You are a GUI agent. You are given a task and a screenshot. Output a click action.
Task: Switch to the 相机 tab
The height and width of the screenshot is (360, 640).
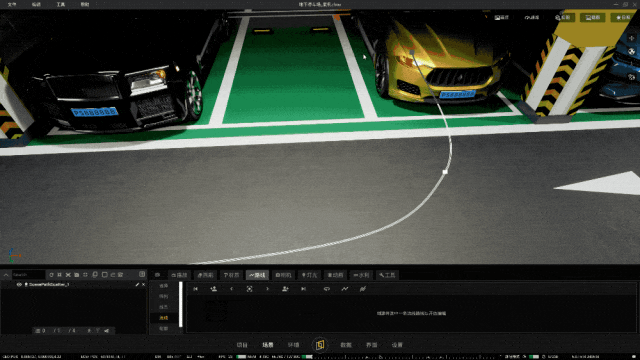pos(283,275)
